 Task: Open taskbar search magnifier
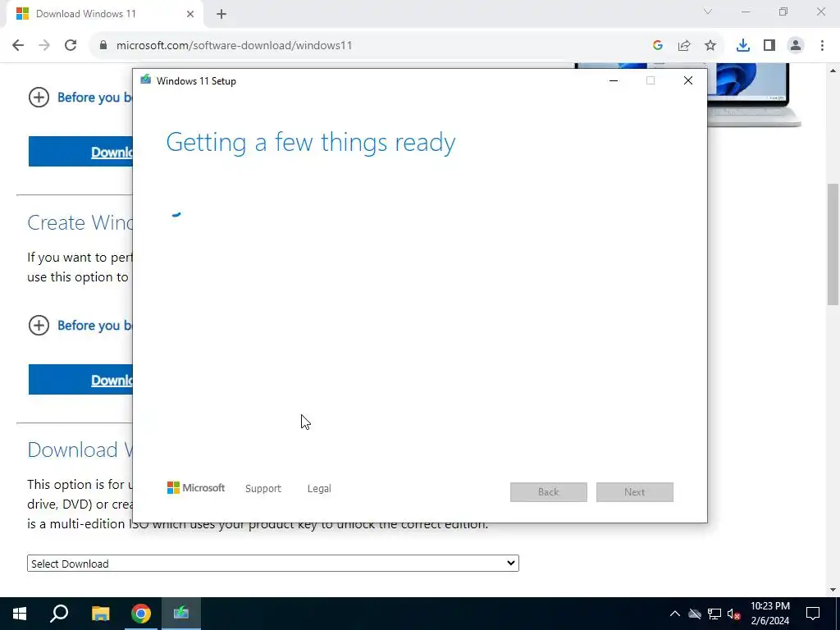point(59,614)
